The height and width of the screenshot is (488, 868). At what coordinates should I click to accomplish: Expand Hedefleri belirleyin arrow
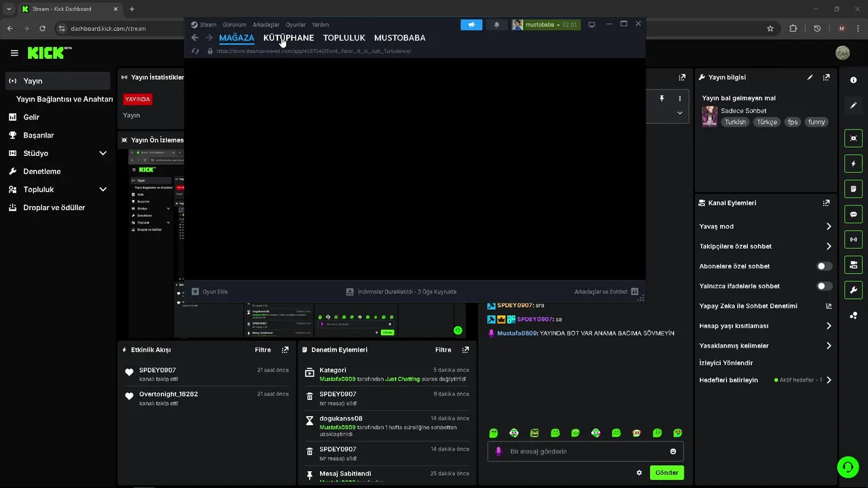point(829,380)
